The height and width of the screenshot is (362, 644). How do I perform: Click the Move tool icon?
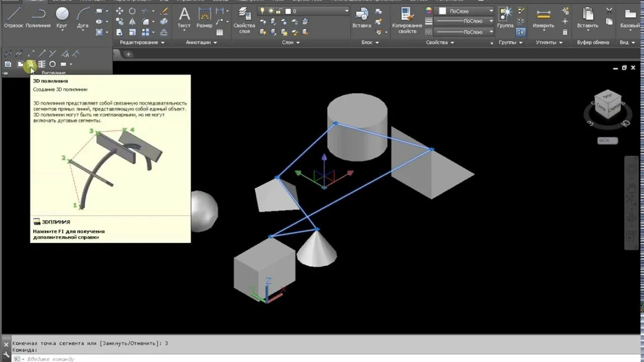120,11
